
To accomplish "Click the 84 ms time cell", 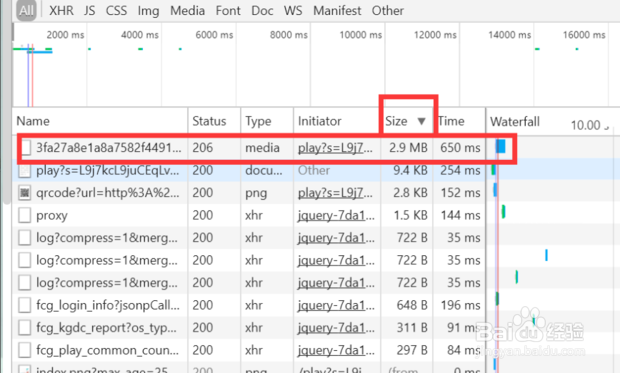I will (463, 350).
